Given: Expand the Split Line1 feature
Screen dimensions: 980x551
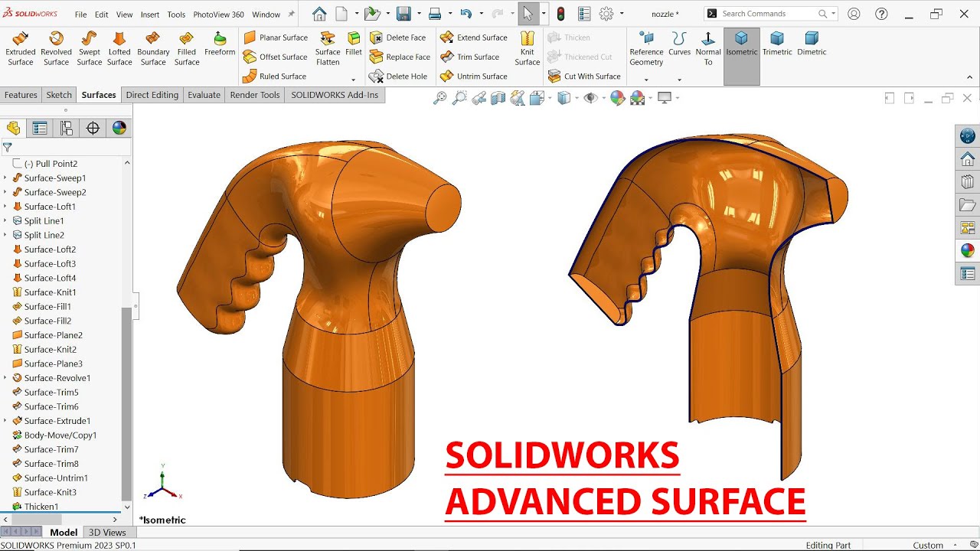Looking at the screenshot, I should coord(5,221).
